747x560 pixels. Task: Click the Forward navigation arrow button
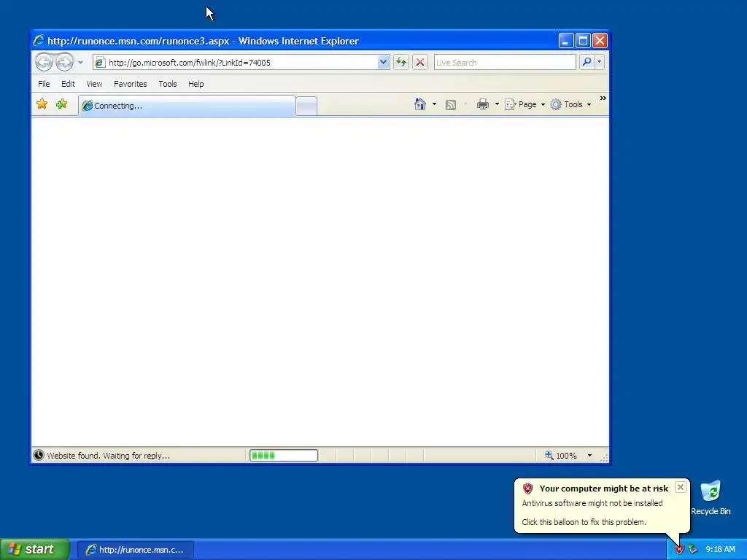tap(64, 62)
